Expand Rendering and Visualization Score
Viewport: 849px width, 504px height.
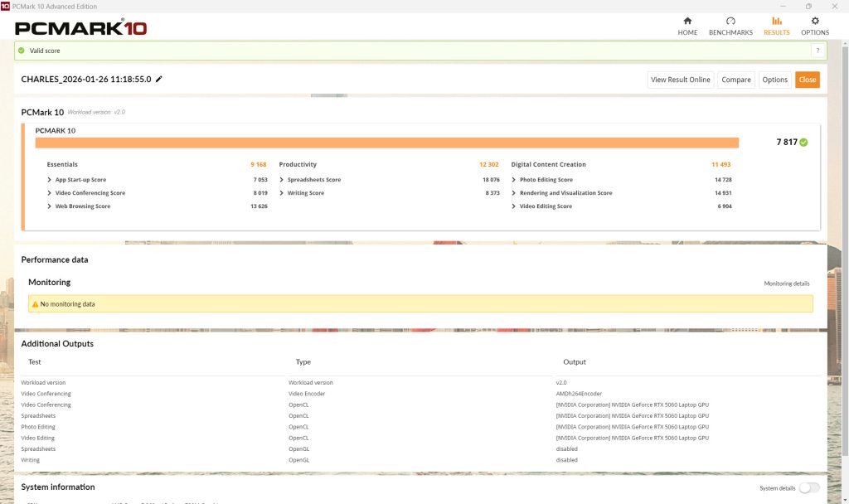point(514,193)
